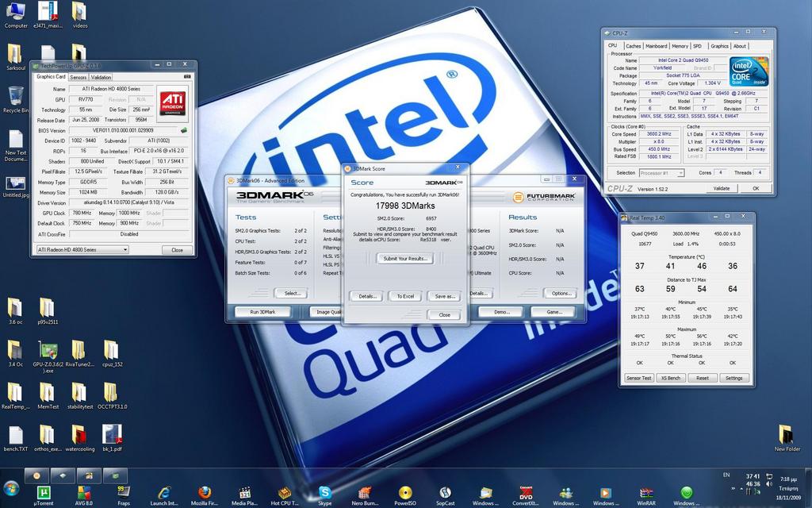Launch Skype from the taskbar

coord(324,495)
